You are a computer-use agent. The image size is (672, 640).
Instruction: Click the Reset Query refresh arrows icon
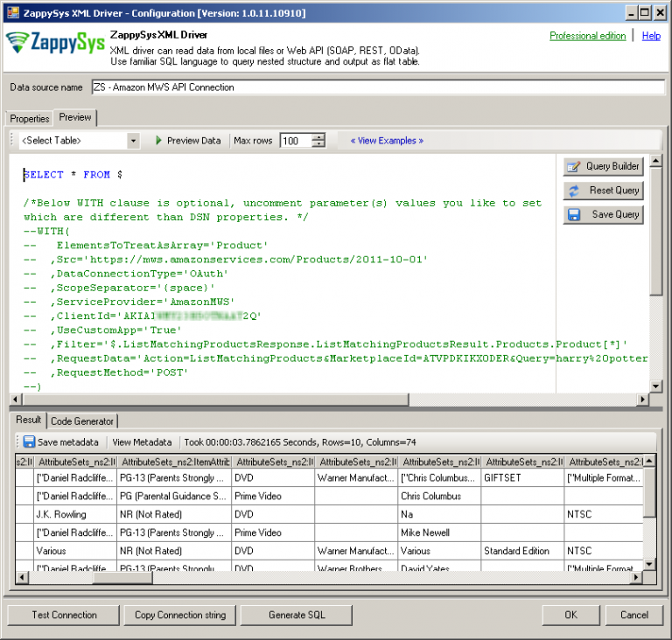pos(574,191)
